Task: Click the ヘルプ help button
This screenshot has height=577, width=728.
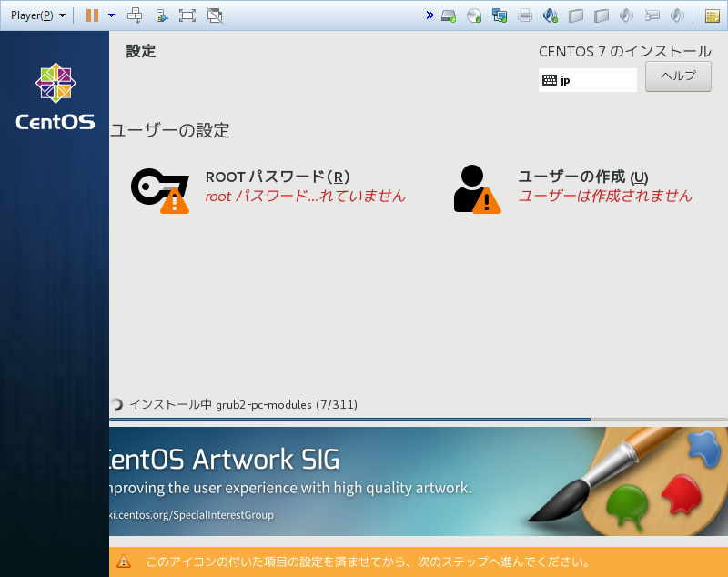Action: click(678, 76)
